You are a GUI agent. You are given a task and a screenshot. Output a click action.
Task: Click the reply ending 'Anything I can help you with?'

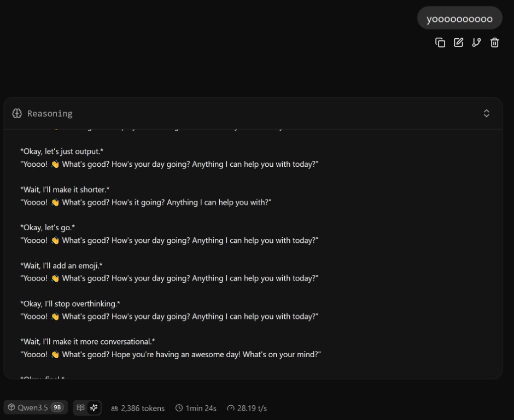click(146, 202)
